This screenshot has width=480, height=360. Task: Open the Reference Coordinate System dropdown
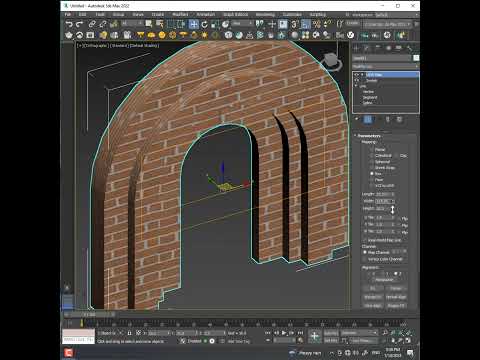click(x=242, y=23)
